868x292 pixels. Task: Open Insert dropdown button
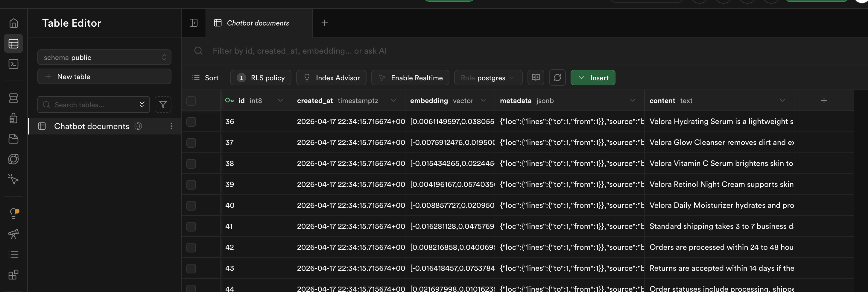click(x=593, y=78)
